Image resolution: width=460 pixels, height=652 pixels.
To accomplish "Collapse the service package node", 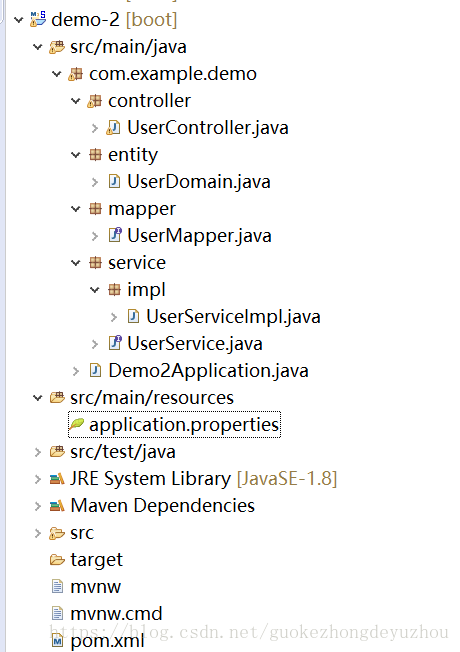I will click(x=76, y=263).
